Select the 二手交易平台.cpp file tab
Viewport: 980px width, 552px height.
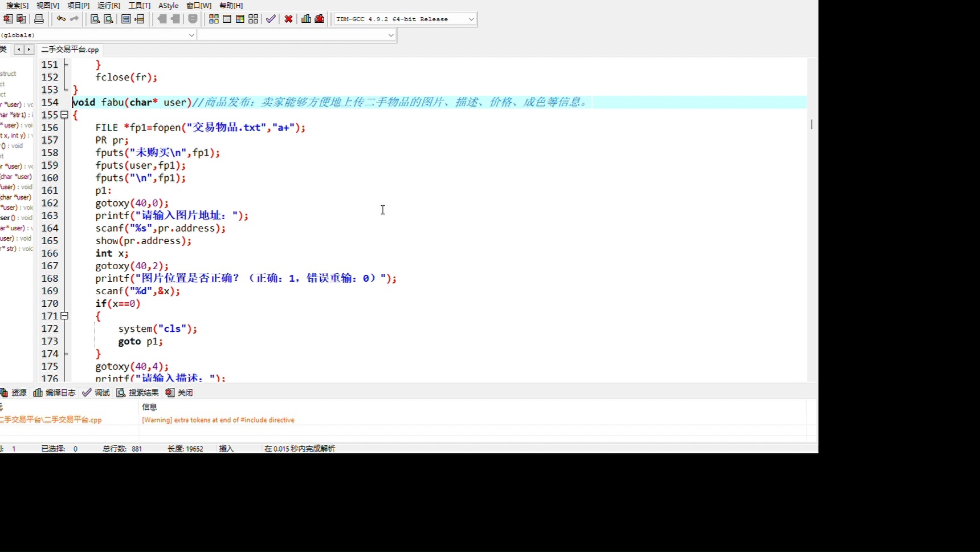(x=70, y=49)
